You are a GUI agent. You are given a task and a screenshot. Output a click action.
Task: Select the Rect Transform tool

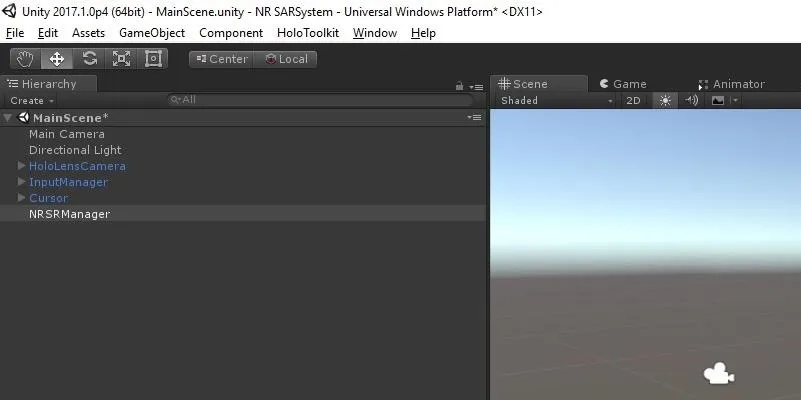[153, 59]
